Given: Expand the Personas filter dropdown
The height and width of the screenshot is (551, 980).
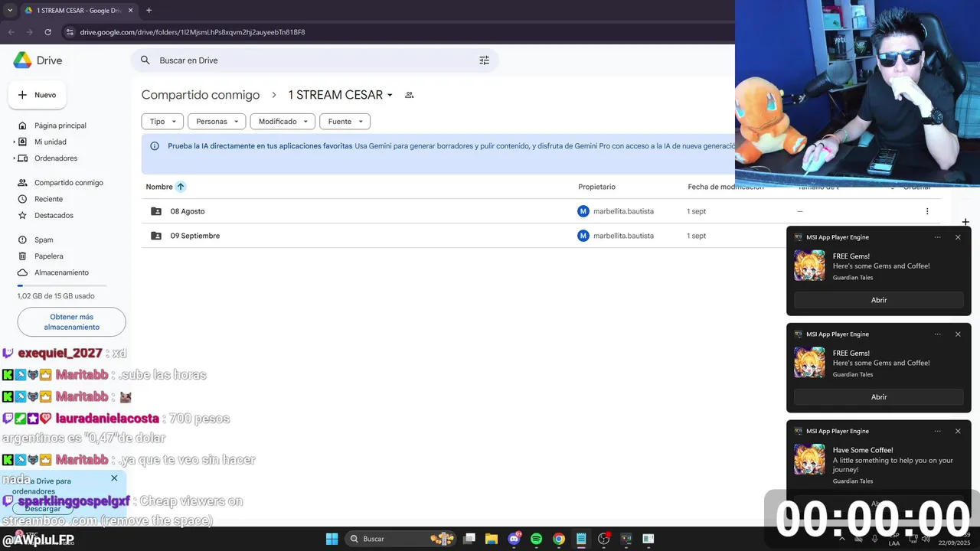Looking at the screenshot, I should pyautogui.click(x=217, y=122).
